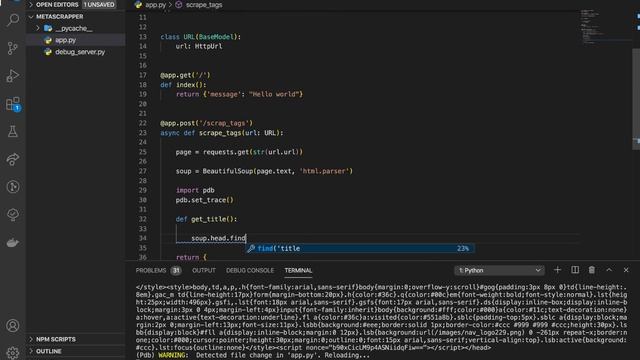Open the Git graph circular icon
The width and height of the screenshot is (640, 360).
pyautogui.click(x=13, y=187)
